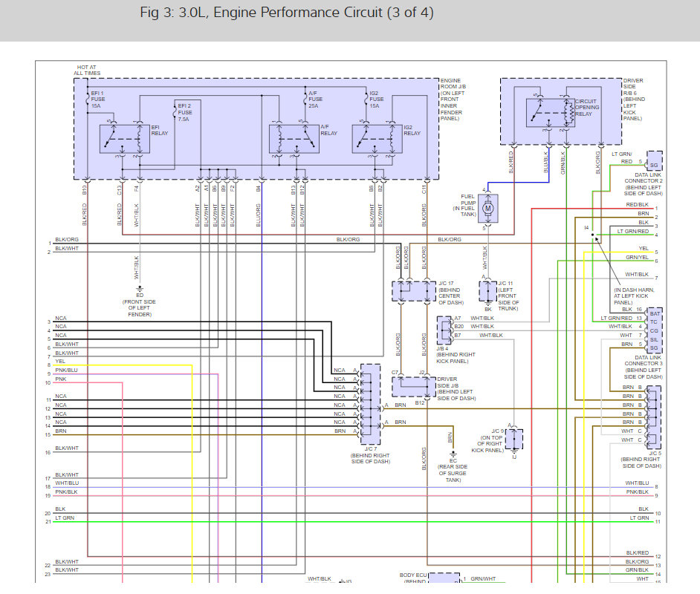Click the 'HOT AT ALL TIMES' label
700x594 pixels.
click(x=87, y=70)
